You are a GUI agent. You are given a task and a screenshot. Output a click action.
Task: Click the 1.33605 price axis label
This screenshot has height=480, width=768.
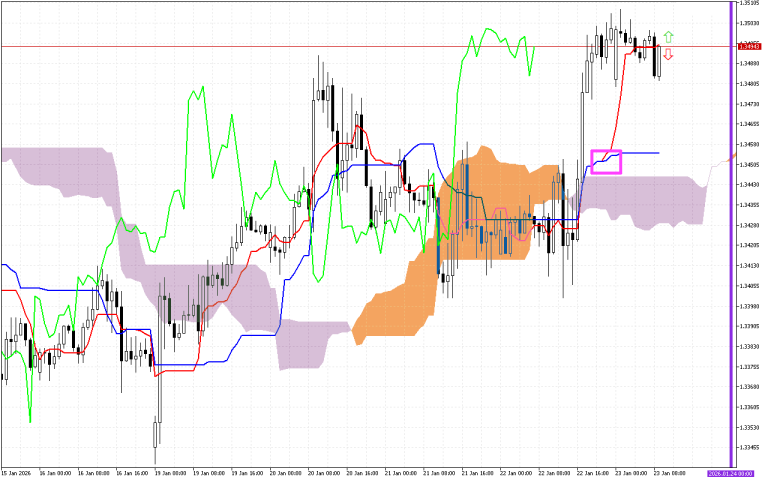[x=750, y=408]
